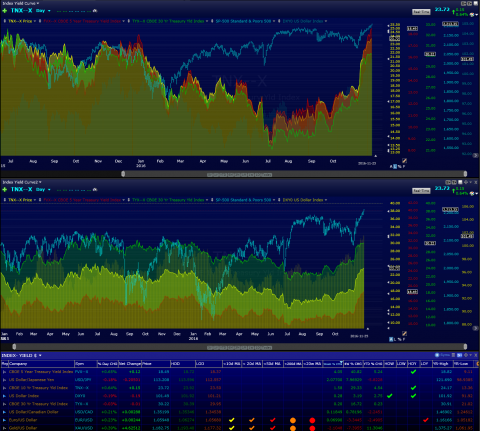
Task: Sort by the % Day CHG column header
Action: [x=107, y=364]
